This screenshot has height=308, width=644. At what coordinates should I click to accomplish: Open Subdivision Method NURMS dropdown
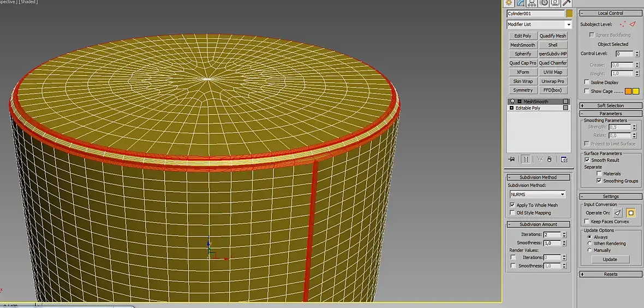[x=538, y=194]
